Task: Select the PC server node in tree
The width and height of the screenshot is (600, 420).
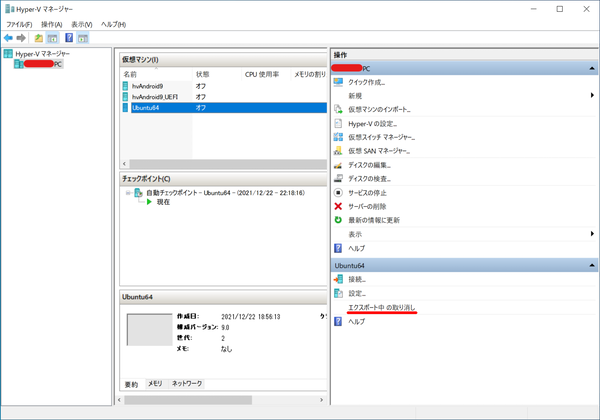Action: coord(38,64)
